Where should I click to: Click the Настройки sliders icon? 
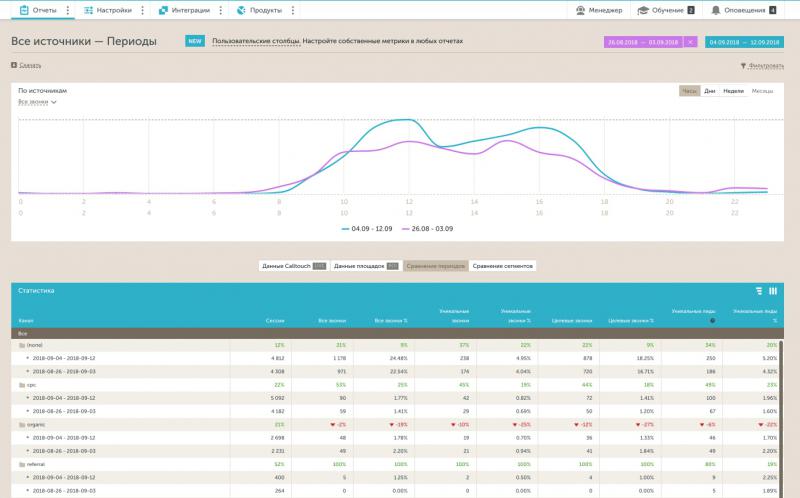click(x=87, y=10)
